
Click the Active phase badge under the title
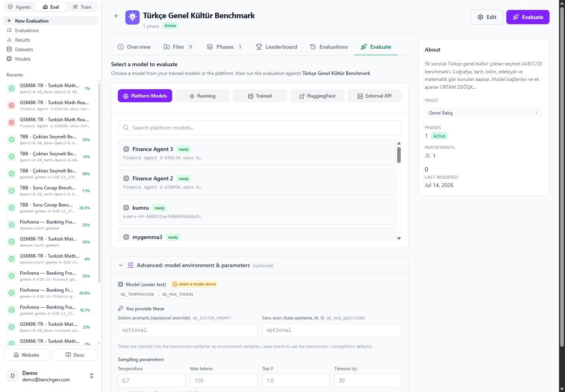(x=170, y=26)
